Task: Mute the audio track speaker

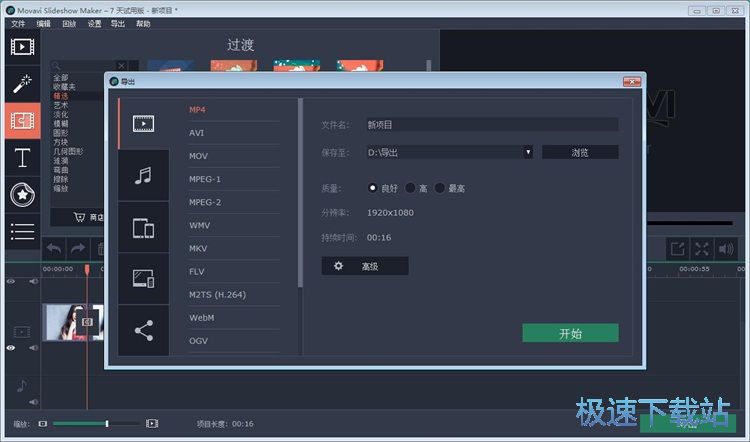Action: pos(33,402)
